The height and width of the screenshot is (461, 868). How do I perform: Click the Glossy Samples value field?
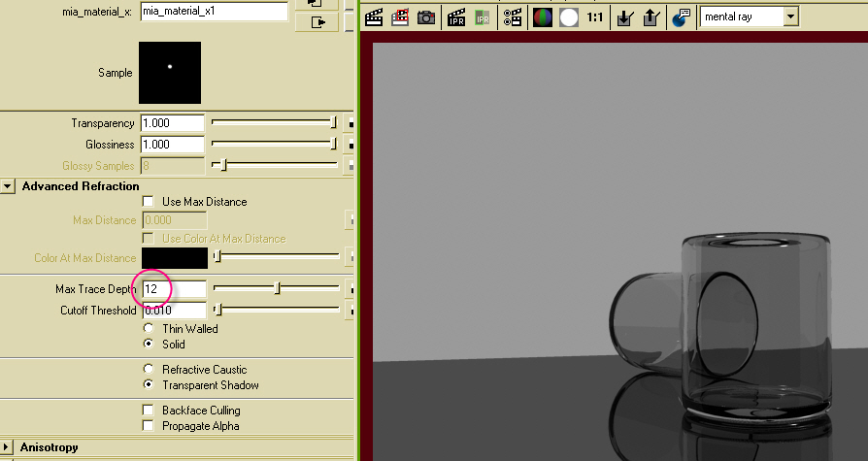tap(173, 165)
